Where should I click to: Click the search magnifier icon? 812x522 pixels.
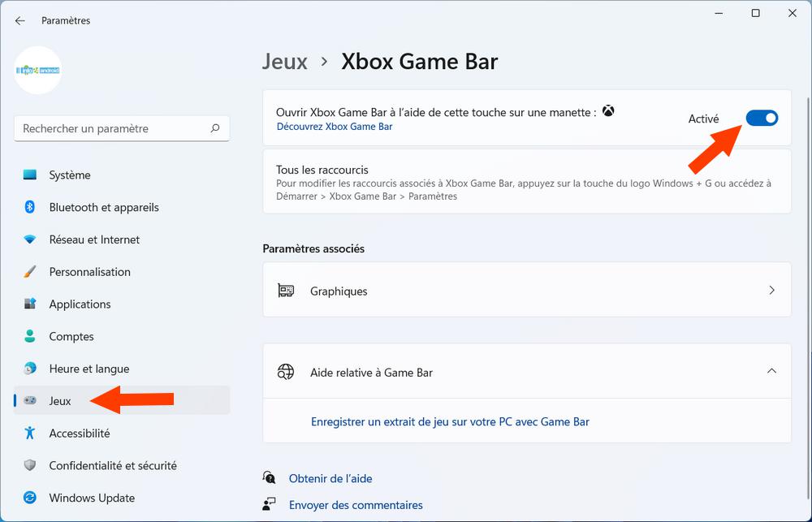(x=215, y=128)
